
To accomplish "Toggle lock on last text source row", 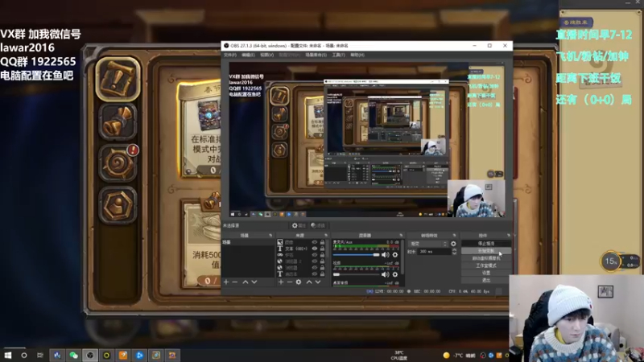I will (x=323, y=274).
